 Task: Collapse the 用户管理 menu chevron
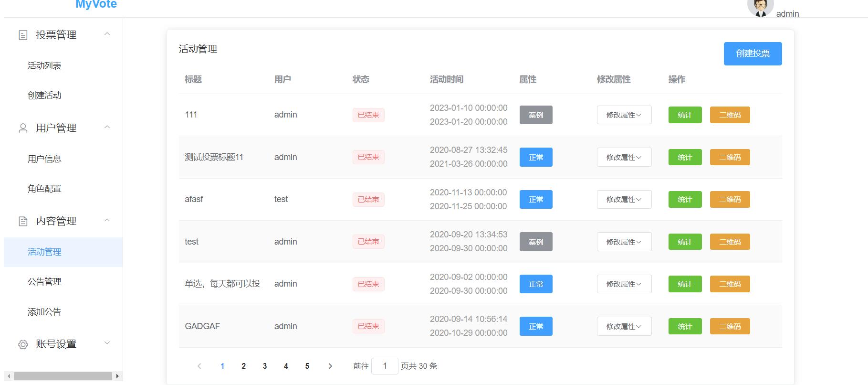[107, 127]
